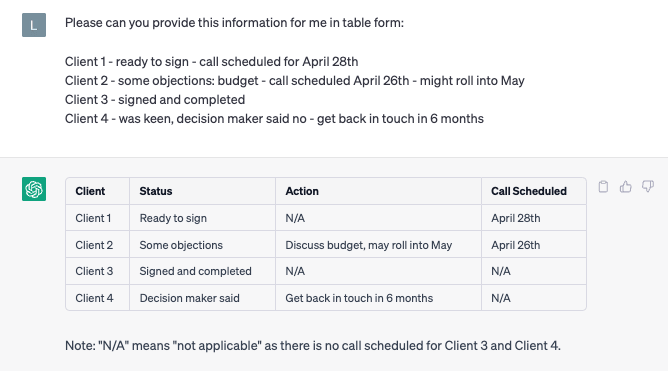Click the user prompt's first line of text

[234, 23]
